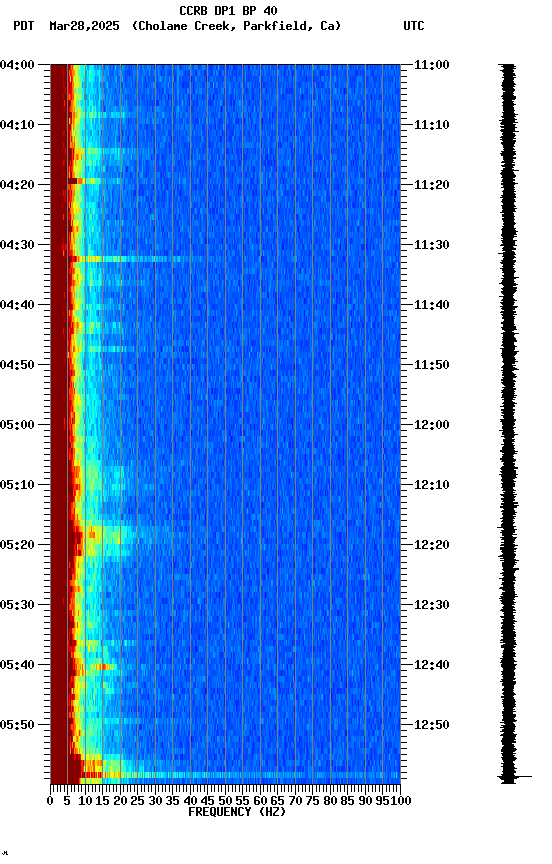Click the '12:00' UTC time label
Image resolution: width=552 pixels, height=864 pixels.
432,425
